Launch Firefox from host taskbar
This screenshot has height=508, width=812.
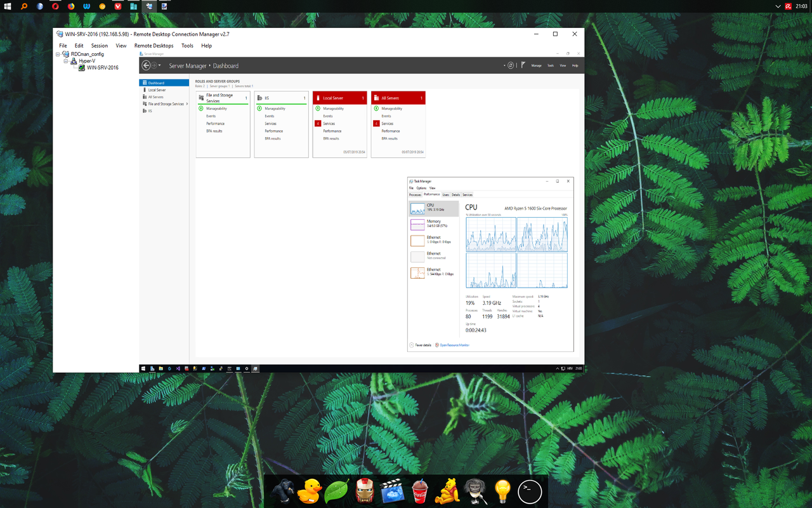[x=71, y=6]
